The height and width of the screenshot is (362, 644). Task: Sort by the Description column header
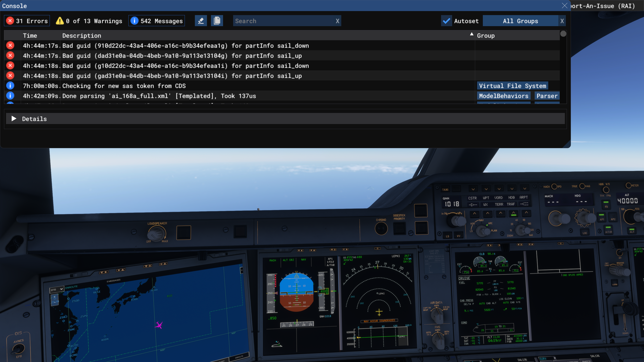pos(82,36)
